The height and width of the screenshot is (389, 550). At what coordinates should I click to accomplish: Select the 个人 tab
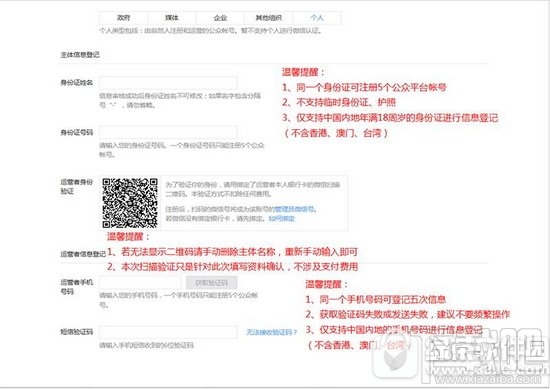click(x=317, y=18)
